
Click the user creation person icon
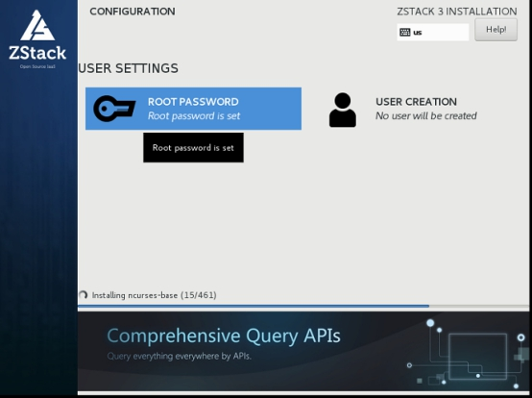(343, 110)
